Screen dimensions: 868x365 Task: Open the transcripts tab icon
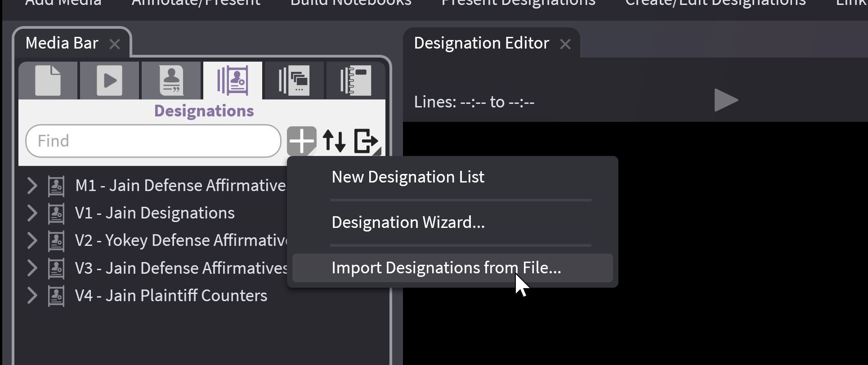click(x=171, y=80)
